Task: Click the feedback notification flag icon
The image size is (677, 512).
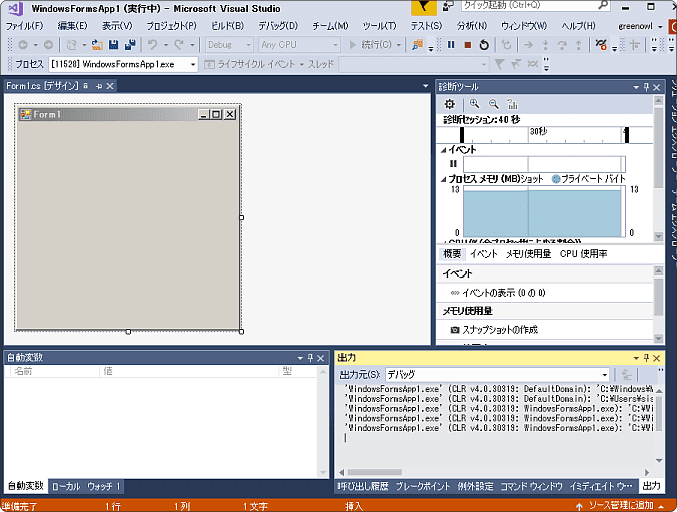Action: (x=424, y=7)
